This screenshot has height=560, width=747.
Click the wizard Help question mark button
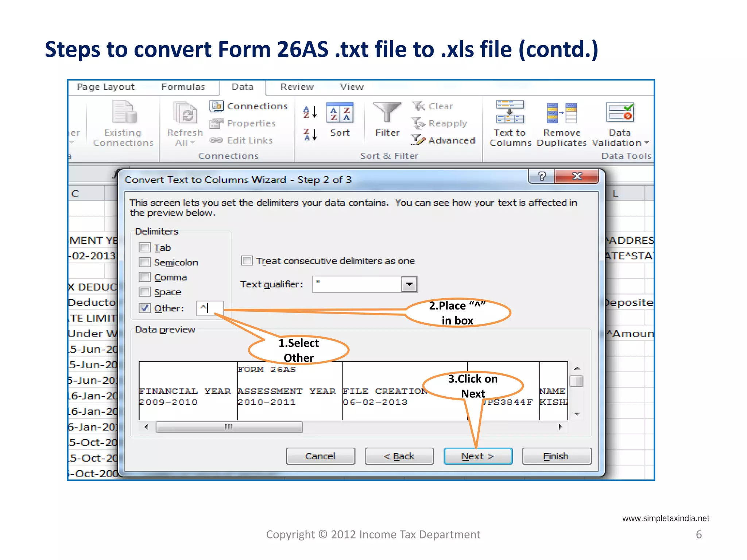[x=542, y=177]
